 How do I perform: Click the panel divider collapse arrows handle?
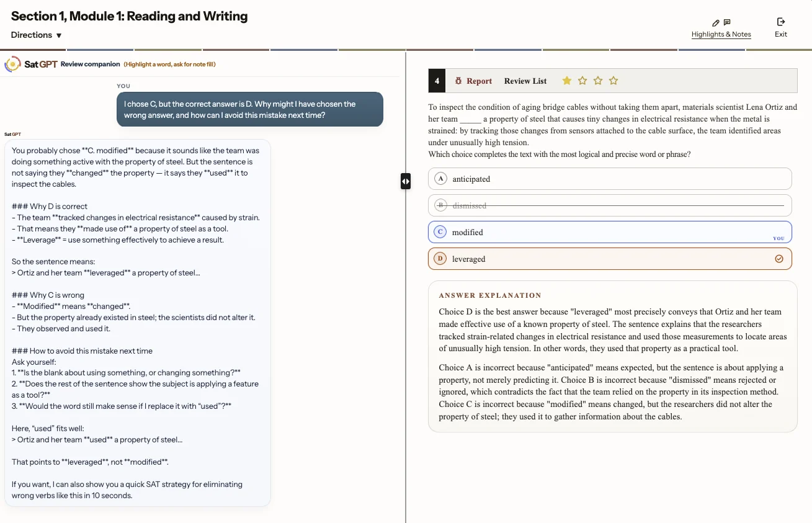405,181
